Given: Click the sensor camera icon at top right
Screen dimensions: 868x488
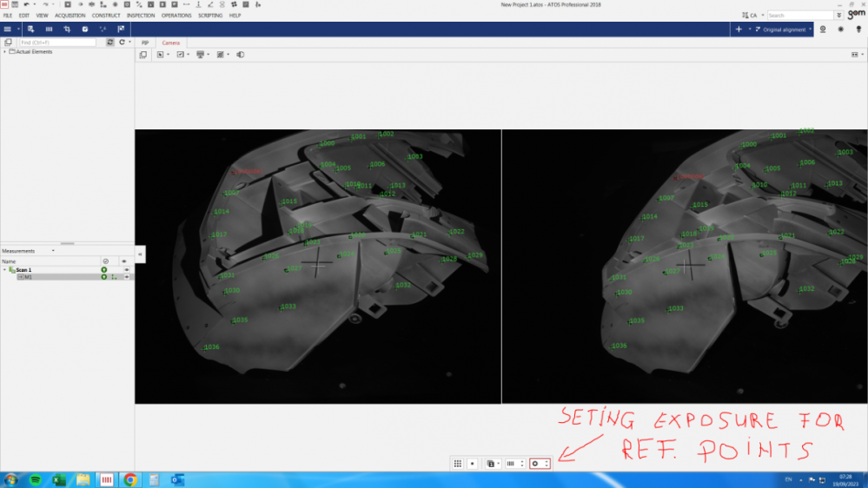Looking at the screenshot, I should 823,29.
